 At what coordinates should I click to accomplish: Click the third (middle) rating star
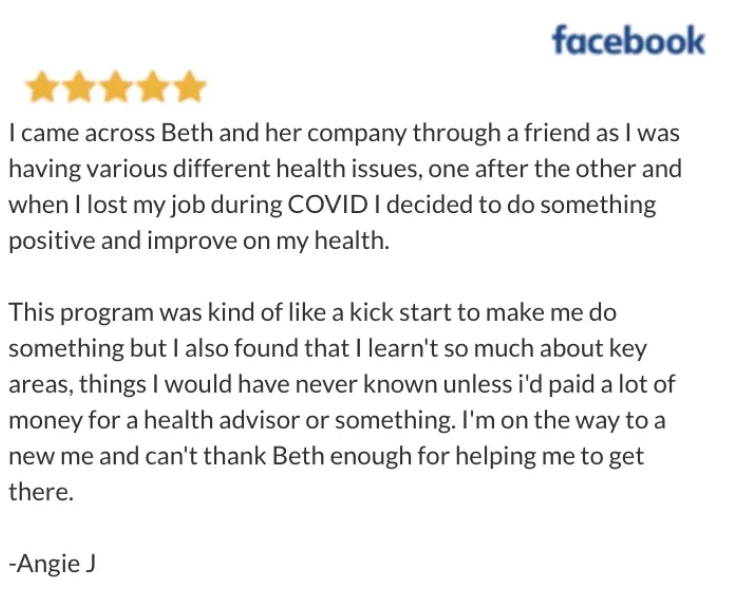point(115,87)
